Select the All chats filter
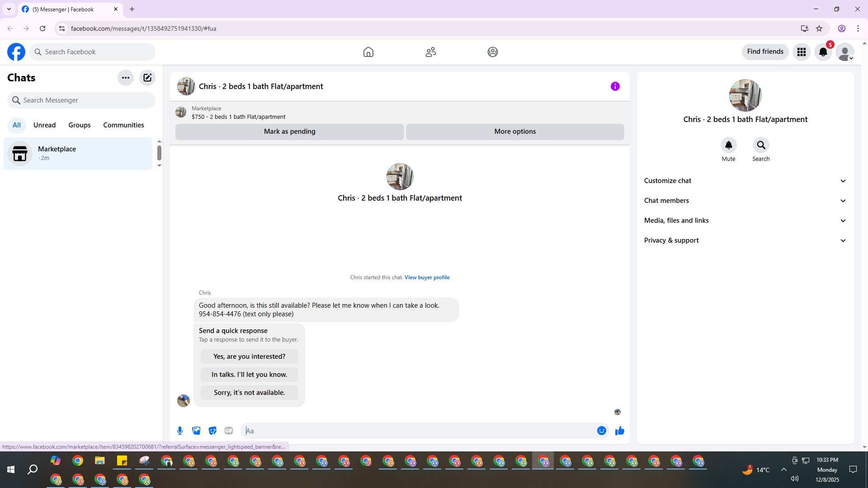868x488 pixels. [x=17, y=125]
